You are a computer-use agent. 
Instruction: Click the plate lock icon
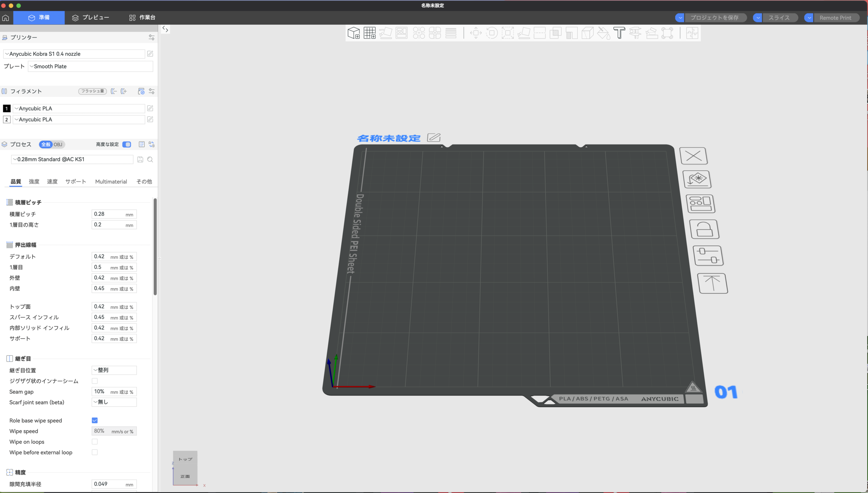[704, 229]
